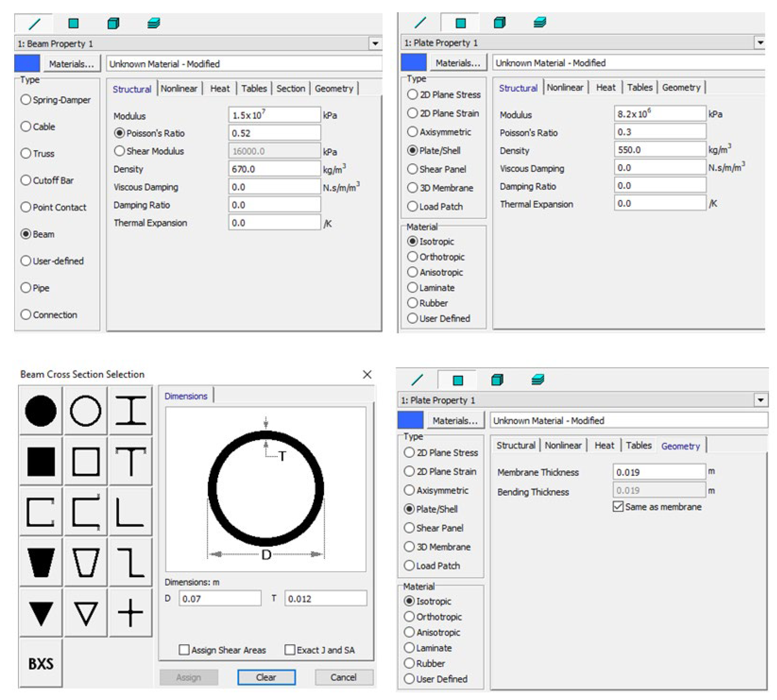Select beam line icon in Beam Property panel
This screenshot has height=700, width=777.
pyautogui.click(x=34, y=24)
